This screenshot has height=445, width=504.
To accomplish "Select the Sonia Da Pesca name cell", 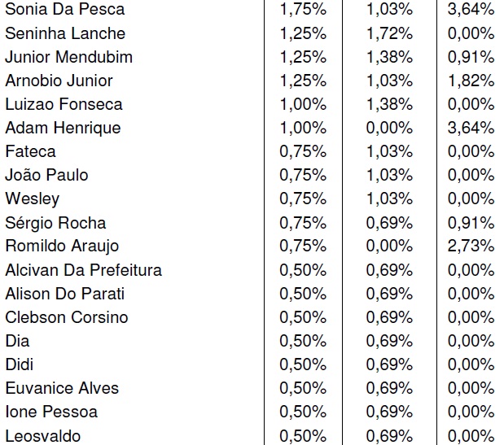I will [65, 9].
